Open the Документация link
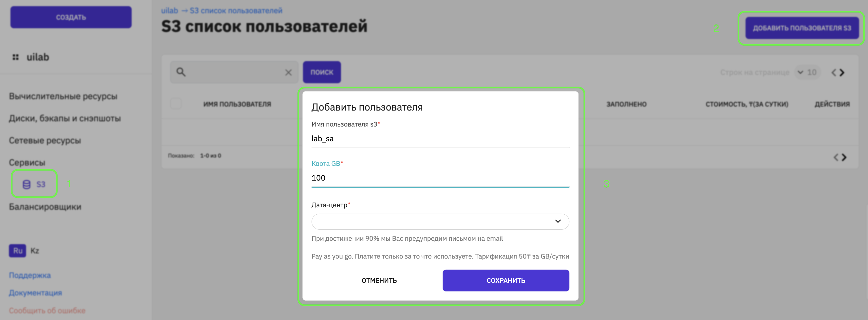This screenshot has width=868, height=320. (35, 293)
